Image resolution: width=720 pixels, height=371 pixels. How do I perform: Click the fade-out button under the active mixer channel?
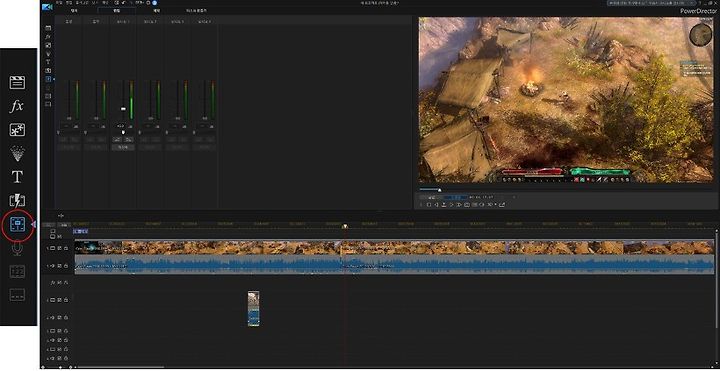point(129,139)
